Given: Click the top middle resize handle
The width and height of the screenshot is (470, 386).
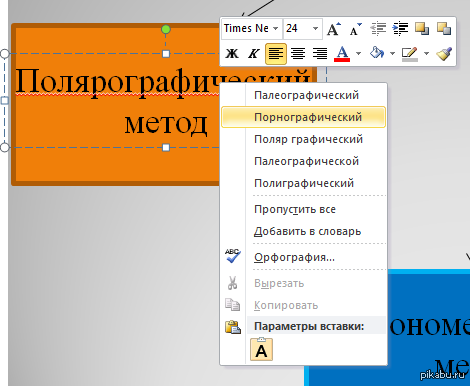Looking at the screenshot, I should coord(166,54).
